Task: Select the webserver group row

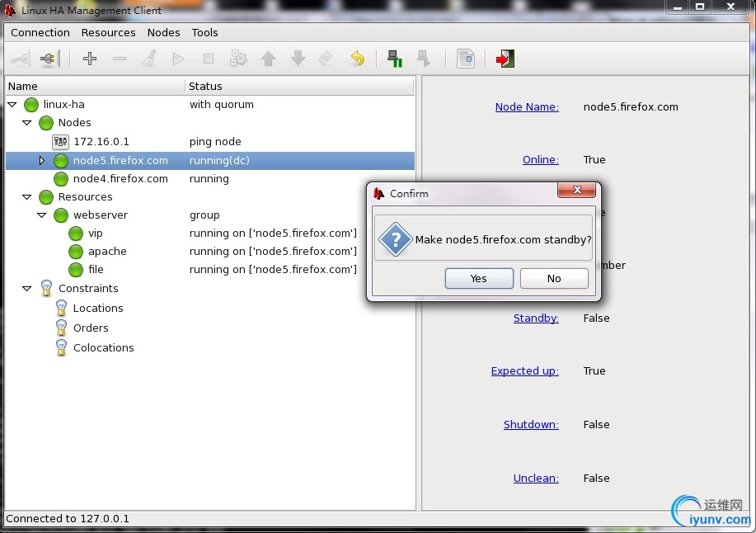Action: click(x=209, y=215)
